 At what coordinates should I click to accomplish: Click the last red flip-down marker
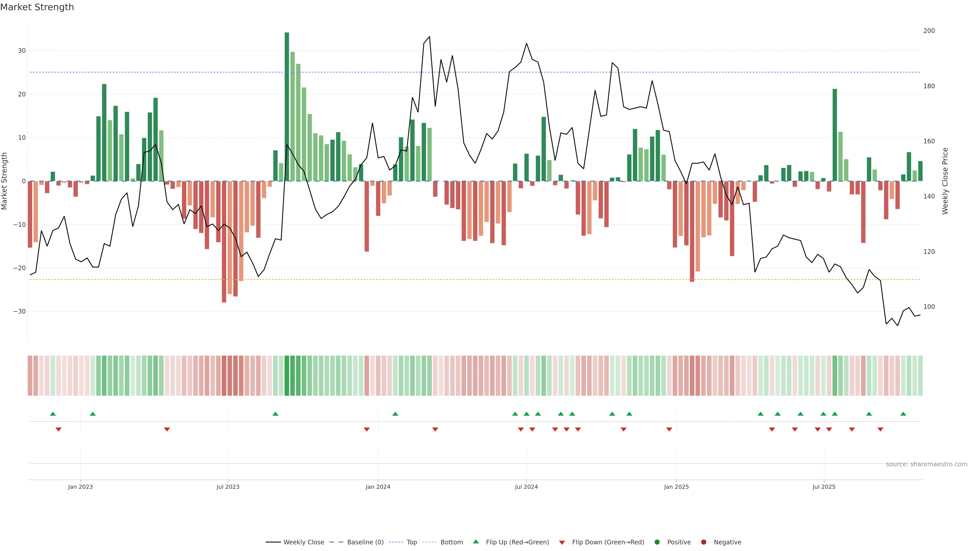pos(880,429)
